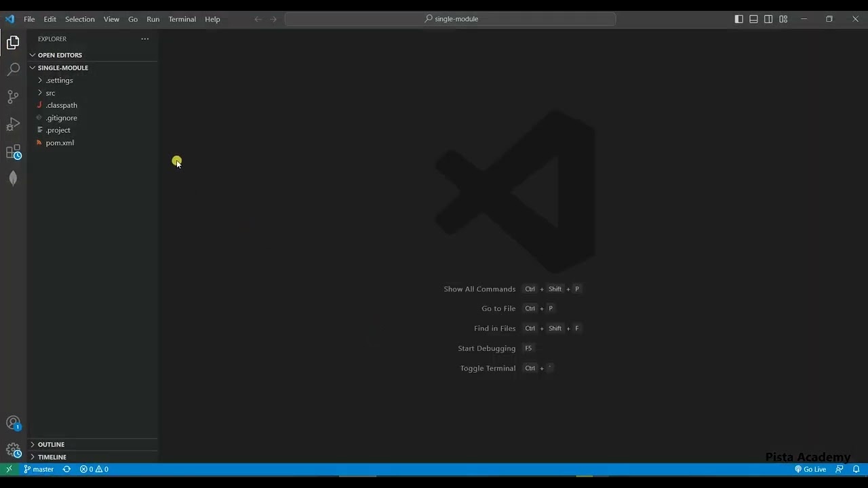Open the Edit menu

point(50,19)
